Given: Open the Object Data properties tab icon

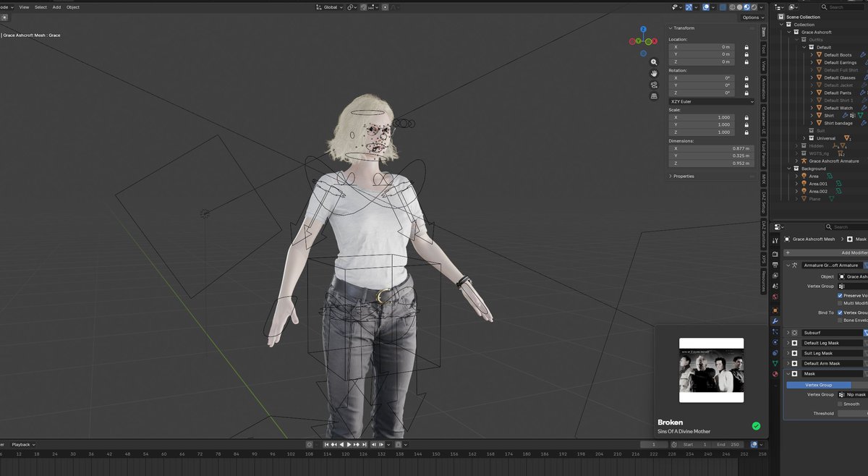Looking at the screenshot, I should (x=775, y=363).
